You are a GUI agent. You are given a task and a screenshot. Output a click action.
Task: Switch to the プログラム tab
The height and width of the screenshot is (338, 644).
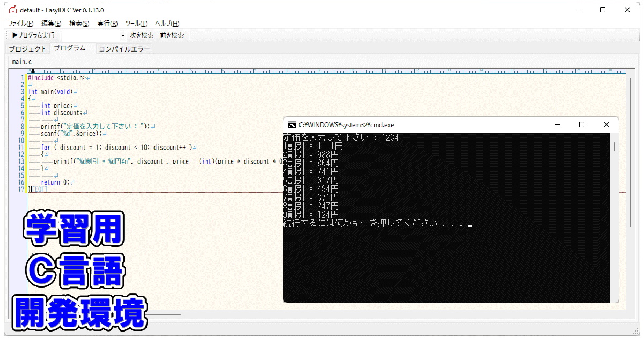click(69, 48)
